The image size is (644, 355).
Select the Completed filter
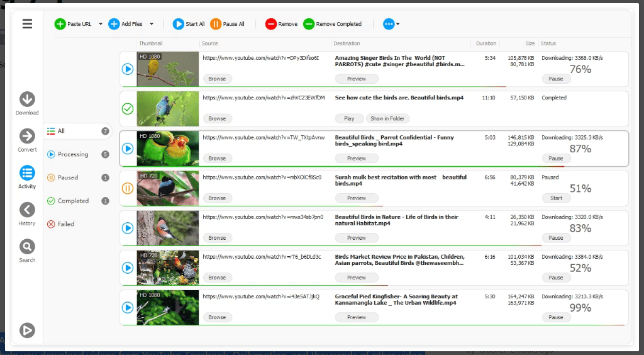click(x=77, y=201)
